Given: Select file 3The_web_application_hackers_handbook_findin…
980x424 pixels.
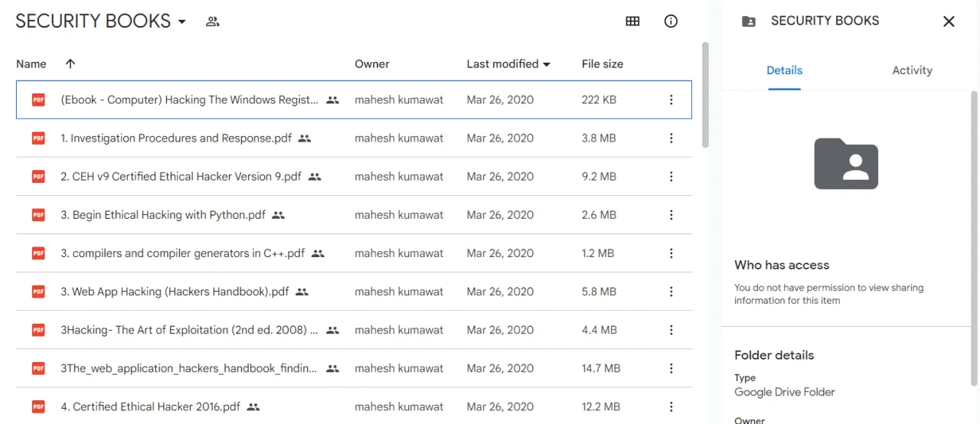Looking at the screenshot, I should (354, 368).
